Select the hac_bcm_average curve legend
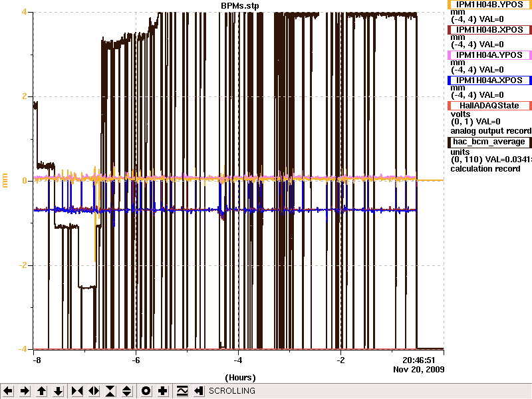The image size is (532, 399). (x=489, y=142)
